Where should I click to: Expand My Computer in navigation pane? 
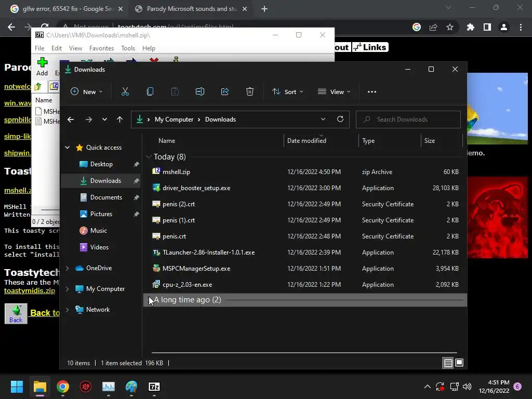click(67, 289)
